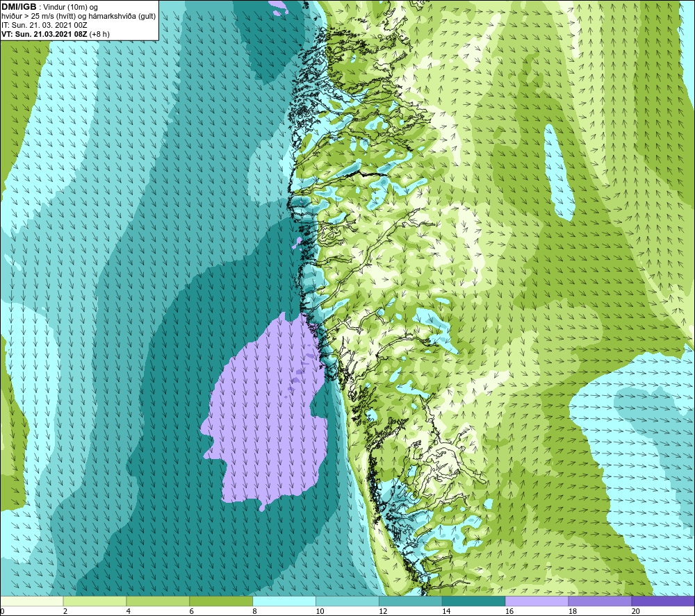Click the scale label '14'
The height and width of the screenshot is (616, 695).
(446, 611)
